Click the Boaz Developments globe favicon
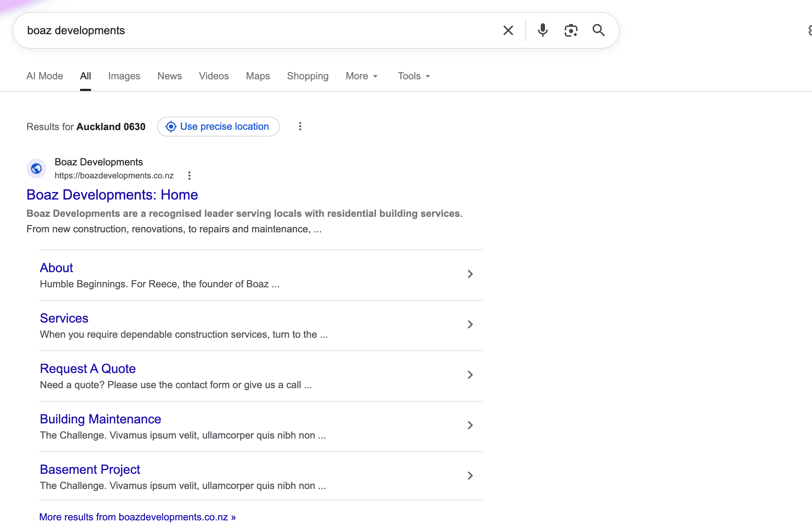812x526 pixels. [36, 169]
